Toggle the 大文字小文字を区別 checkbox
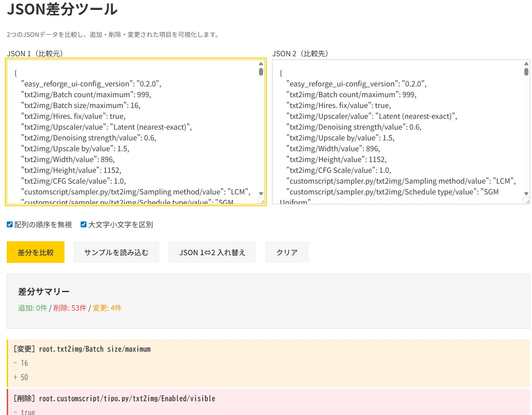This screenshot has width=532, height=415. 83,225
